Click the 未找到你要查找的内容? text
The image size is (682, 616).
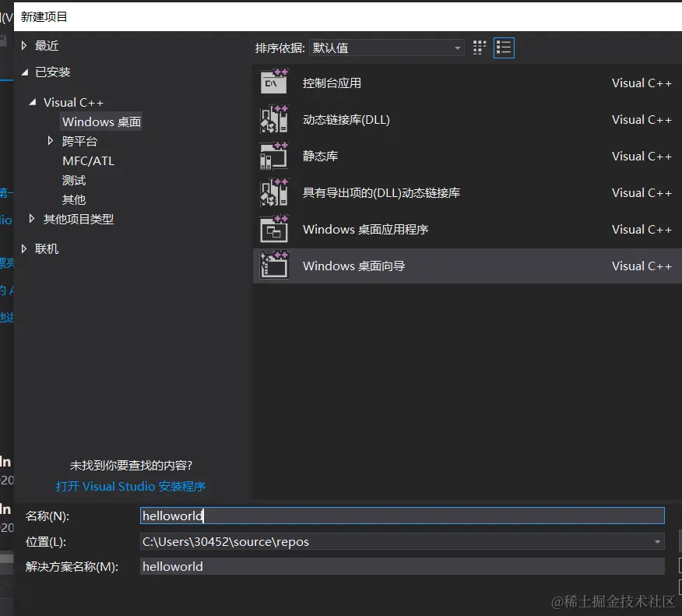coord(131,466)
